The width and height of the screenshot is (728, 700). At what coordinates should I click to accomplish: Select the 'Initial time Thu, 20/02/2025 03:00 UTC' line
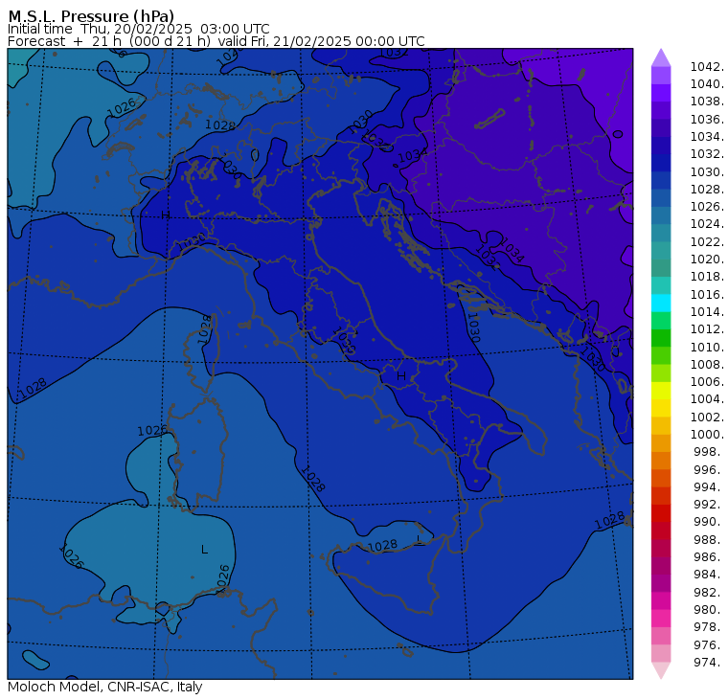[138, 29]
